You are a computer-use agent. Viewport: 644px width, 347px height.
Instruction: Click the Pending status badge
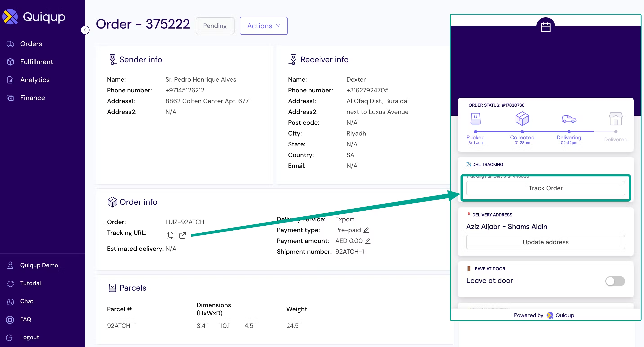pyautogui.click(x=215, y=26)
